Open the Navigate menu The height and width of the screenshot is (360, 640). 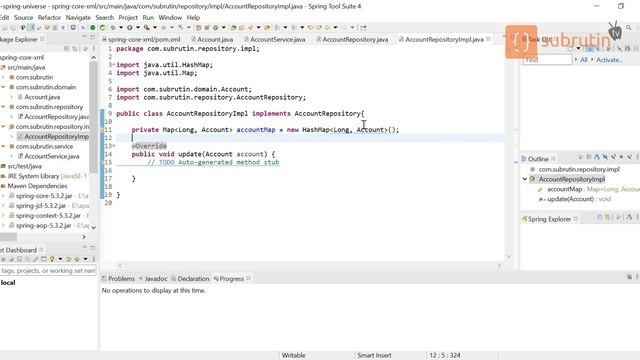point(78,18)
